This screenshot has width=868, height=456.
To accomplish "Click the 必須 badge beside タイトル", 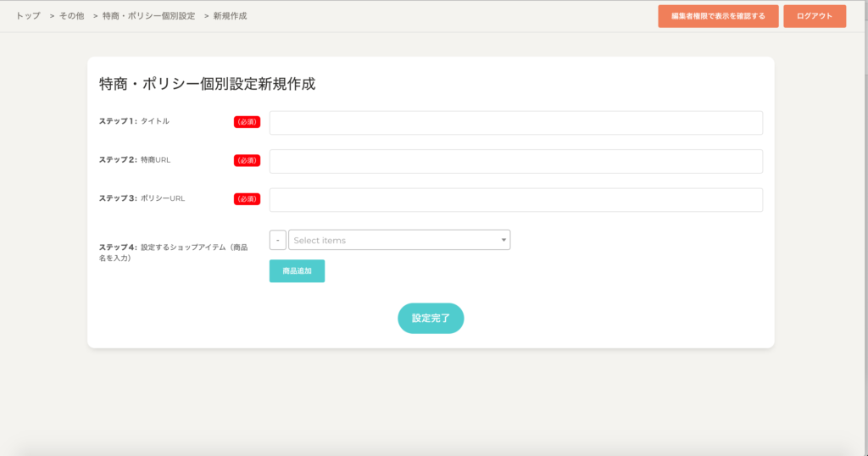I will click(247, 122).
